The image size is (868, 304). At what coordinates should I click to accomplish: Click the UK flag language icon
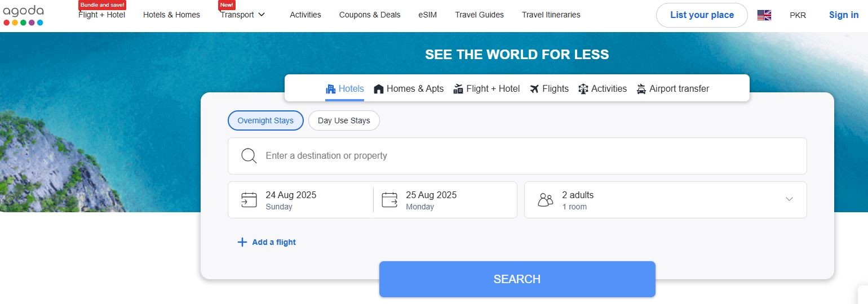point(764,15)
